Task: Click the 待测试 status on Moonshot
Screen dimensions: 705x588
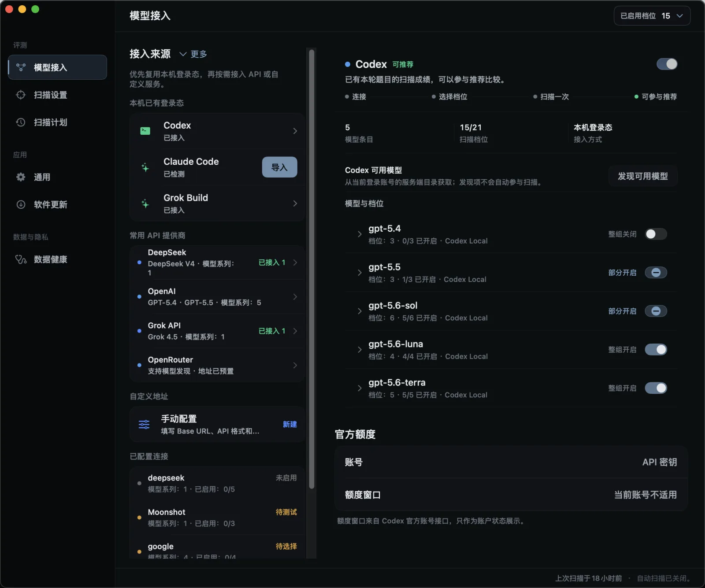Action: (x=286, y=512)
